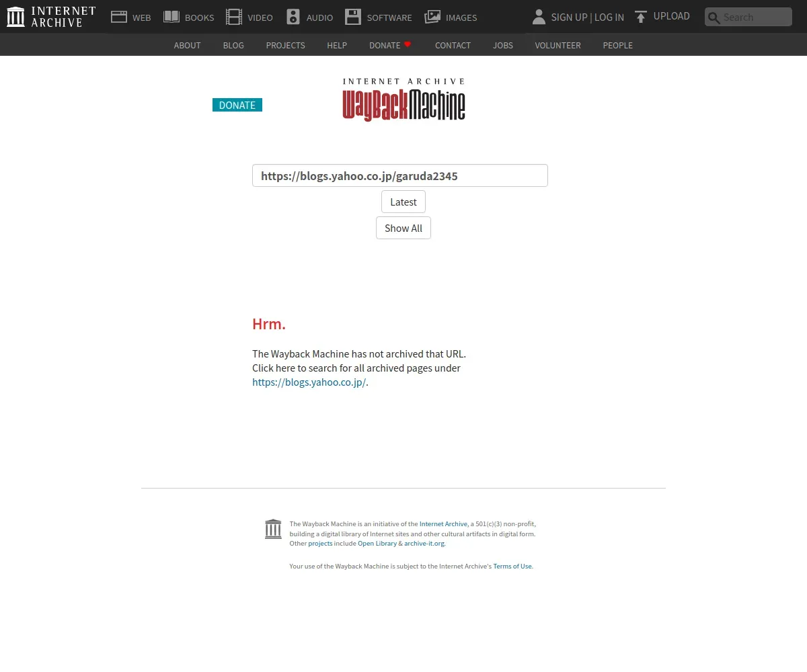The height and width of the screenshot is (672, 807).
Task: Select the Audio speaker icon
Action: tap(293, 17)
